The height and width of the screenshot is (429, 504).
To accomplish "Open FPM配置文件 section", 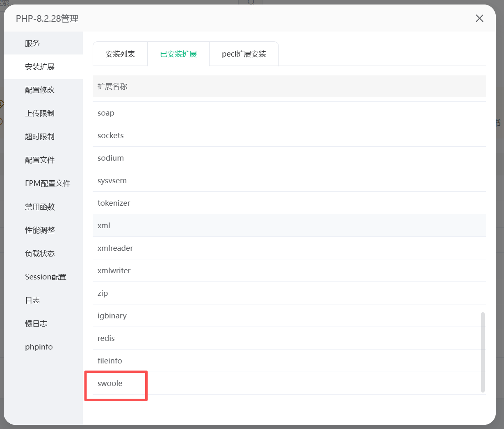I will tap(48, 184).
